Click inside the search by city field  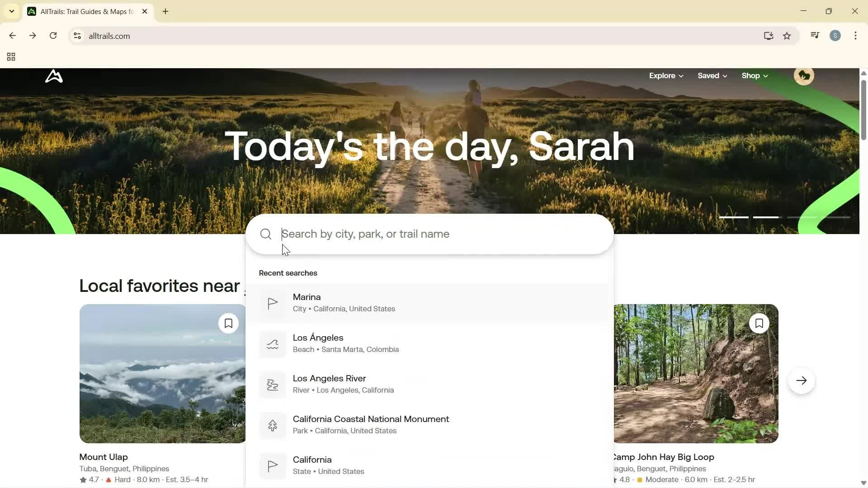tap(407, 234)
